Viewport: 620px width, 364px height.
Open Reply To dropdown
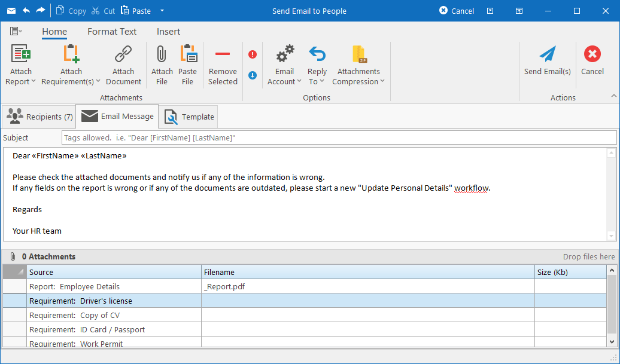click(317, 65)
